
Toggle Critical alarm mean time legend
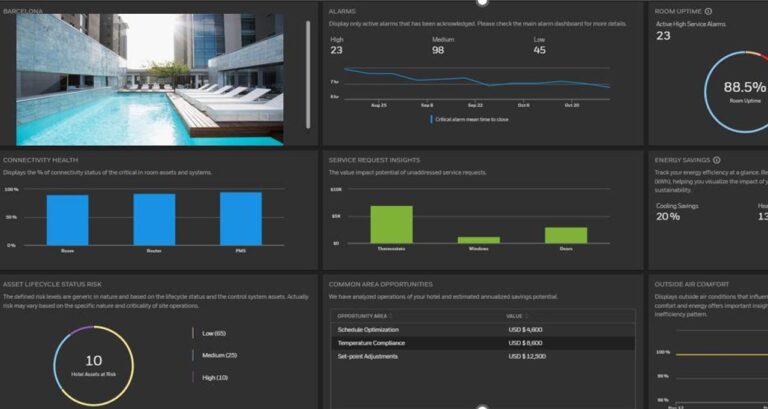[x=469, y=120]
